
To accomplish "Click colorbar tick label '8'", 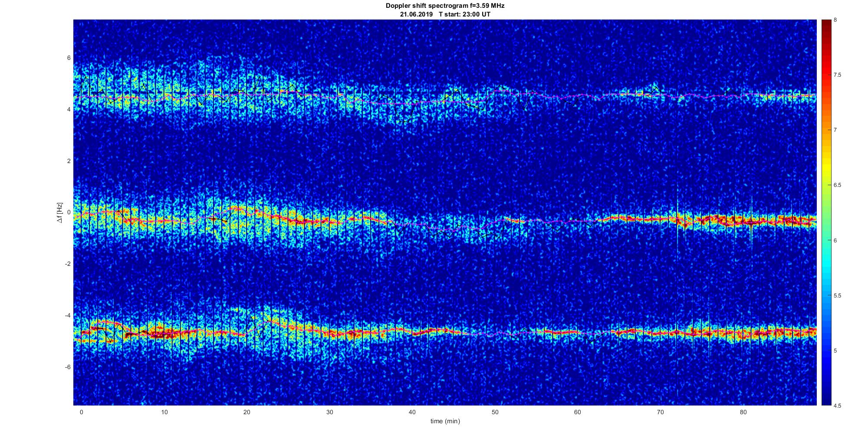I will [835, 20].
